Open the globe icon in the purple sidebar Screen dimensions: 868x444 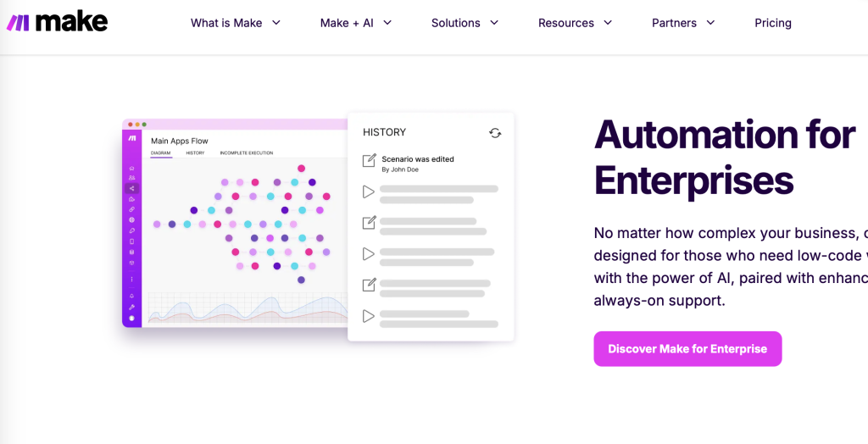[132, 219]
